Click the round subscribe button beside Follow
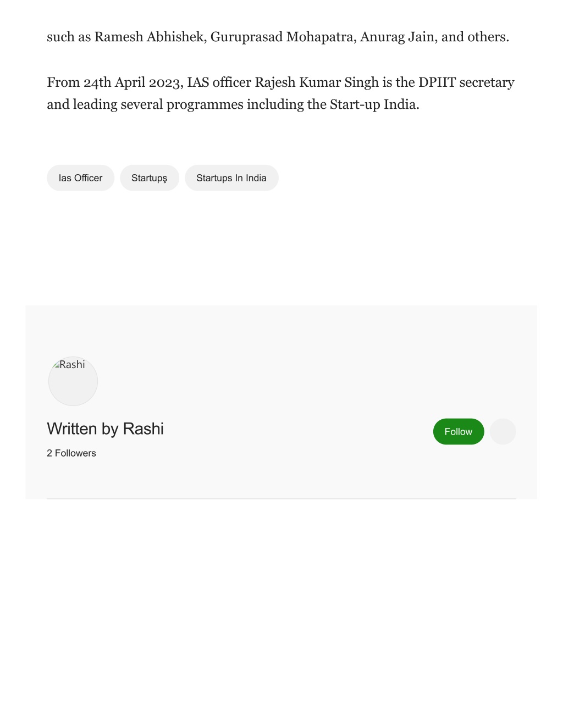This screenshot has width=563, height=728. [503, 431]
